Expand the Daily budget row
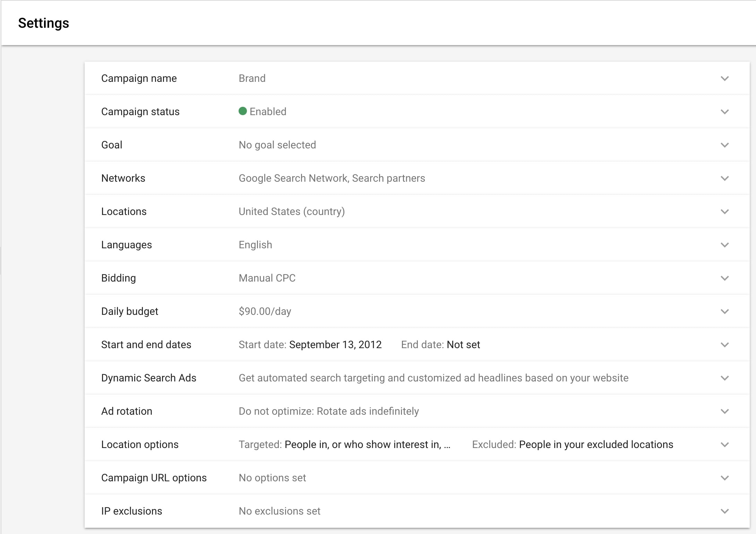 click(x=725, y=311)
